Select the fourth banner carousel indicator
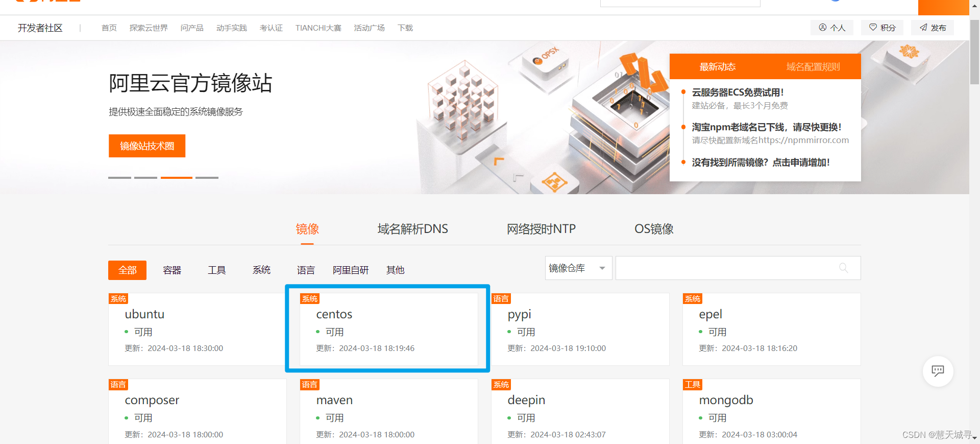The height and width of the screenshot is (444, 980). tap(207, 177)
